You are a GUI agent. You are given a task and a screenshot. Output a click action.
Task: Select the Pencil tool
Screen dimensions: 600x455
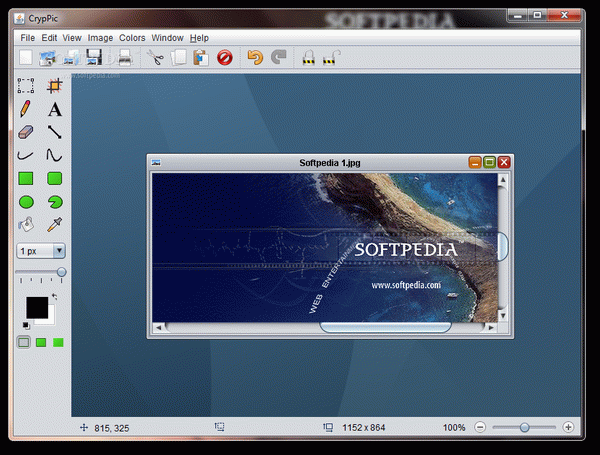click(x=26, y=109)
